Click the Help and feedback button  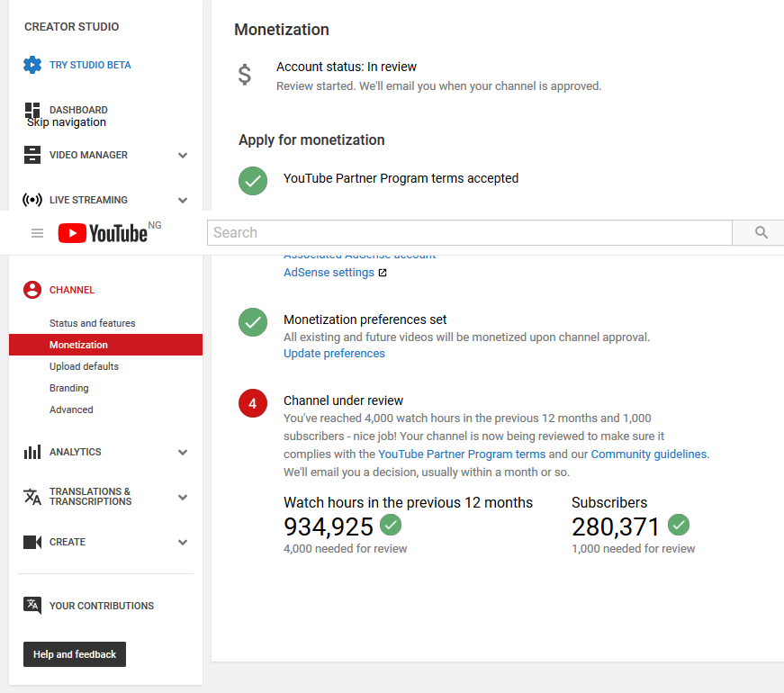click(75, 654)
